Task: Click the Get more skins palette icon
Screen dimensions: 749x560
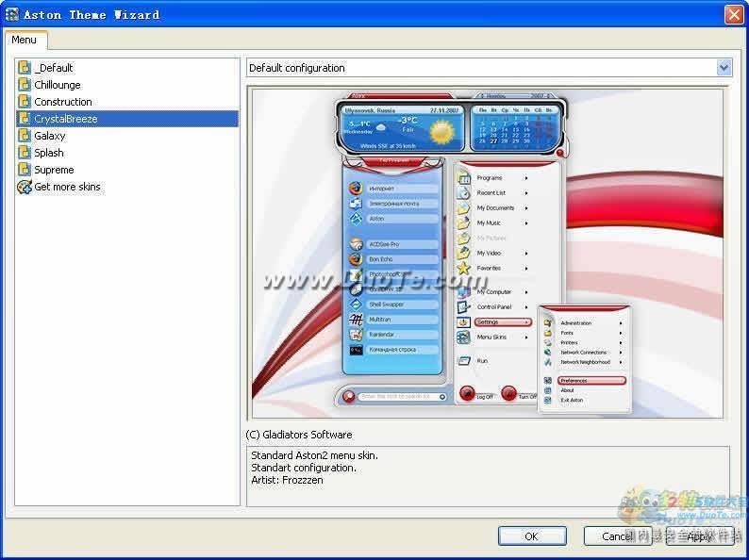Action: click(x=25, y=187)
